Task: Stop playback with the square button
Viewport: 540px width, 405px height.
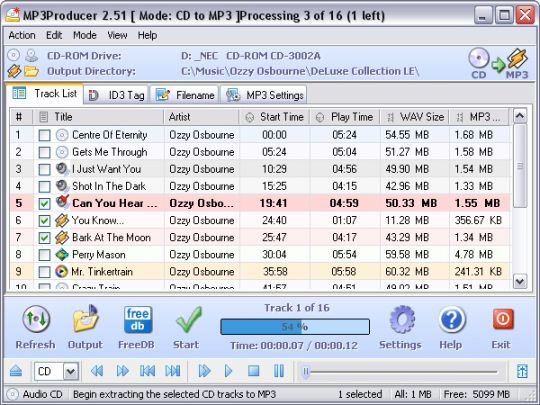Action: (x=253, y=371)
